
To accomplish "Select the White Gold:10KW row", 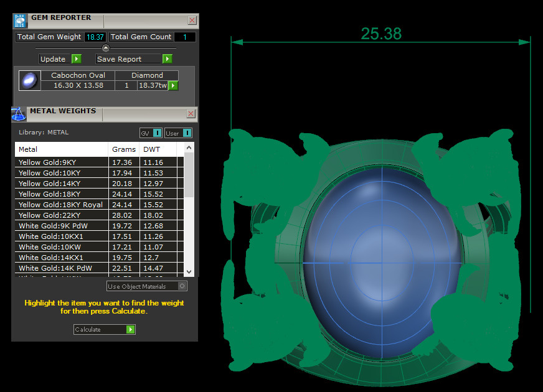I will tap(61, 247).
